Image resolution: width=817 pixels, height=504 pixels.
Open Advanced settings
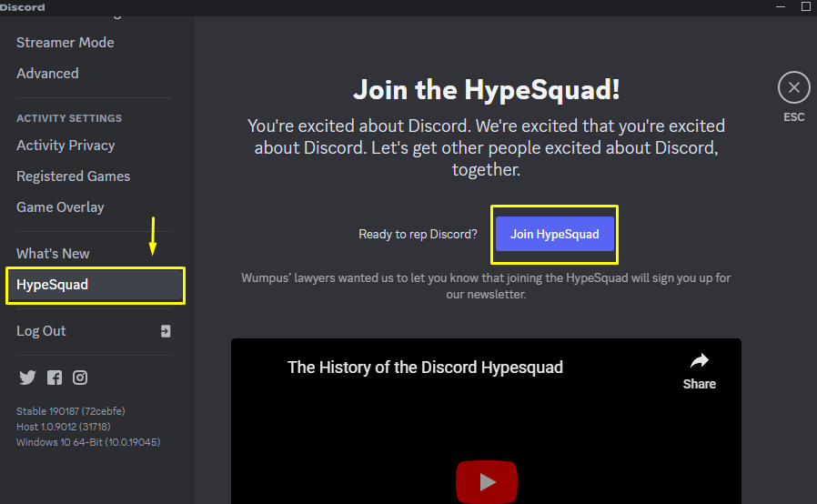point(47,74)
